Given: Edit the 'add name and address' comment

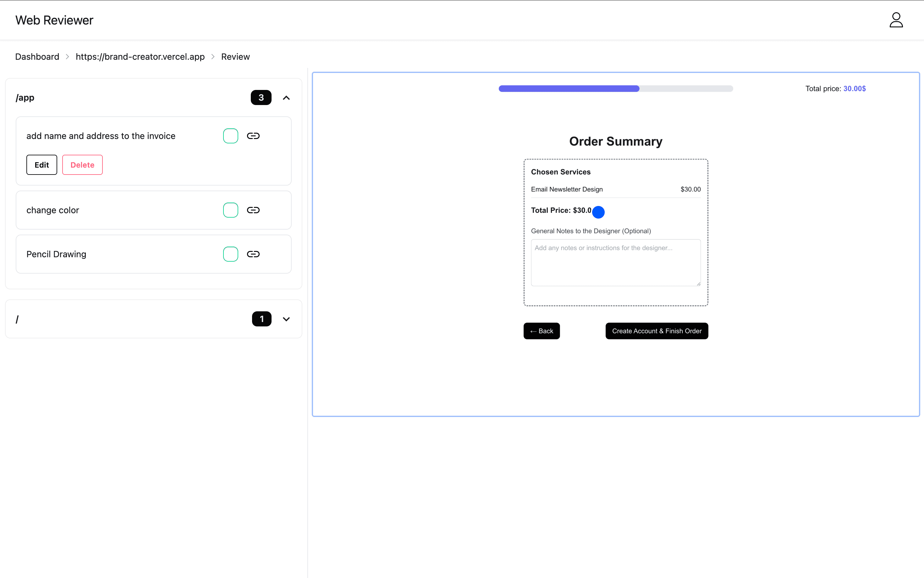Looking at the screenshot, I should point(41,165).
